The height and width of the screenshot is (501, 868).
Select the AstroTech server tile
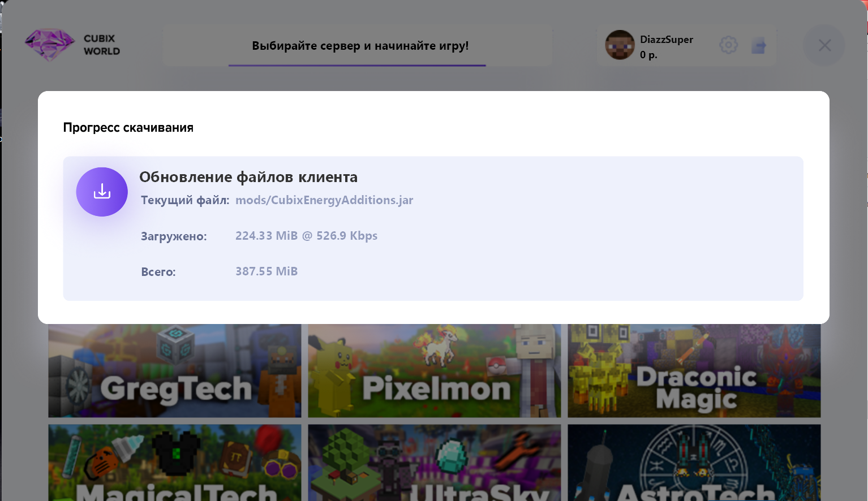[x=694, y=463]
